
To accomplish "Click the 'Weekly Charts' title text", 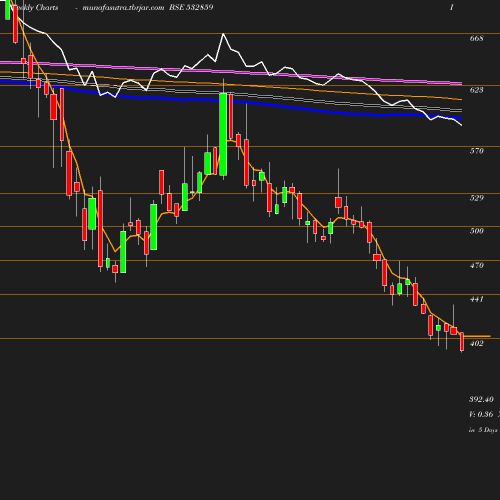I will tap(34, 8).
